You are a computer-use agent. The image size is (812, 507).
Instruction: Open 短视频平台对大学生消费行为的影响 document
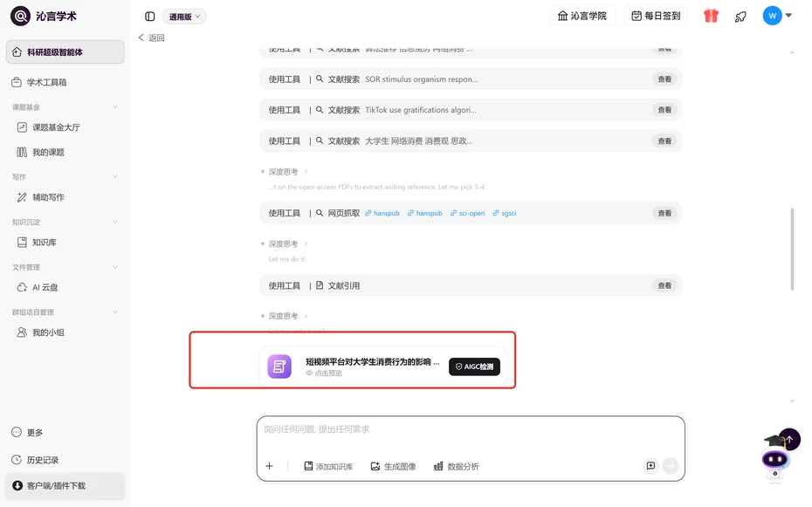pos(372,361)
